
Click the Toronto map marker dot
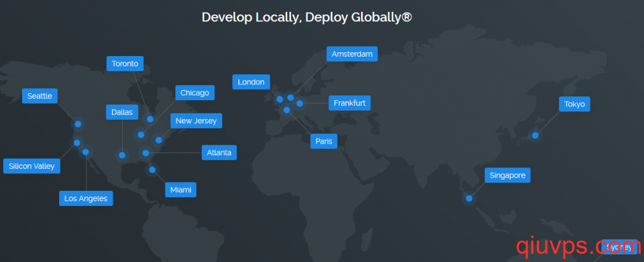click(x=150, y=119)
